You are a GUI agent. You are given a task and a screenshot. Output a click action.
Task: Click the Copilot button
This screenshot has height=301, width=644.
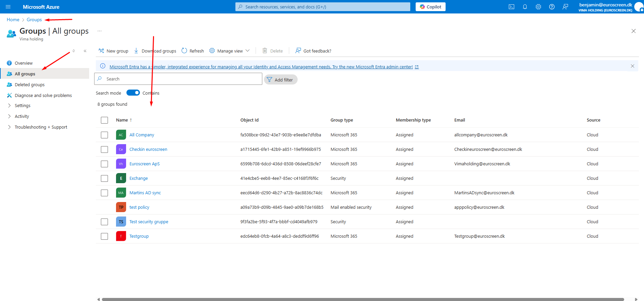[x=430, y=7]
